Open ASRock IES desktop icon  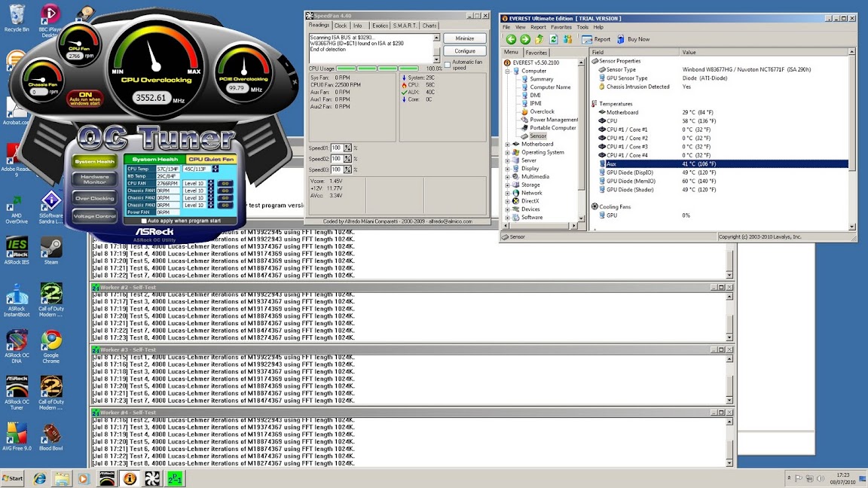[x=17, y=251]
